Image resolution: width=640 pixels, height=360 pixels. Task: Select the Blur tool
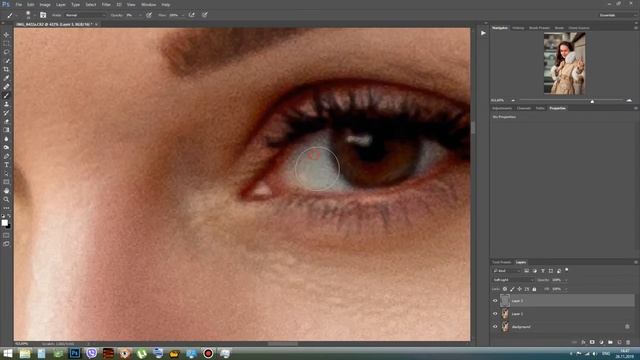[6, 138]
